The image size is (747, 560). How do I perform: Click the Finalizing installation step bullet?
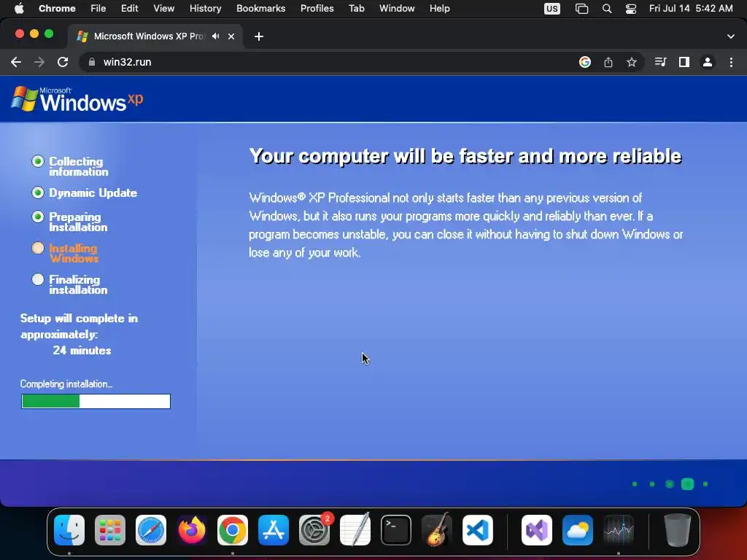[x=38, y=279]
